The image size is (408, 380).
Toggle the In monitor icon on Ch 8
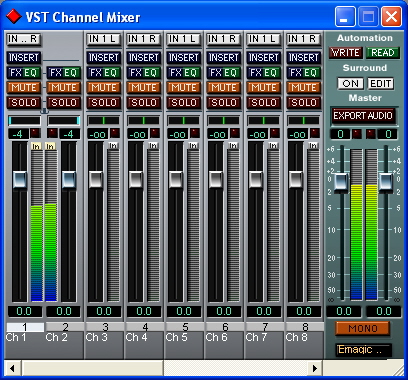(x=313, y=146)
